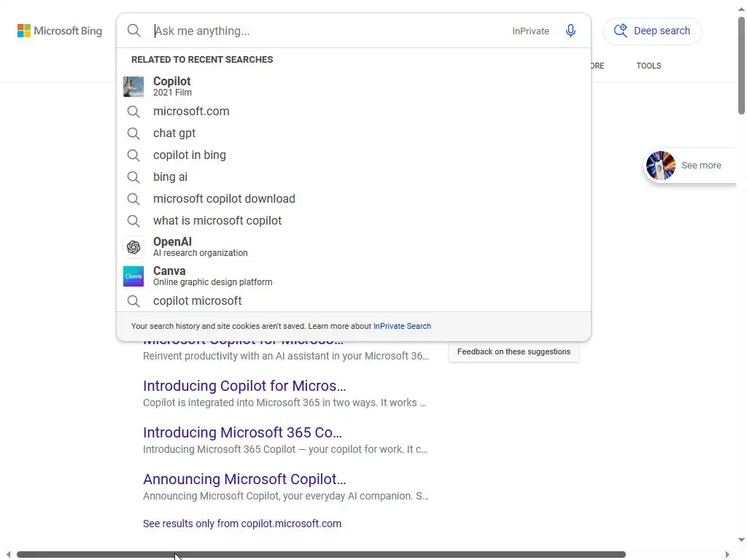Open InPrivate Search learn more link

(402, 326)
